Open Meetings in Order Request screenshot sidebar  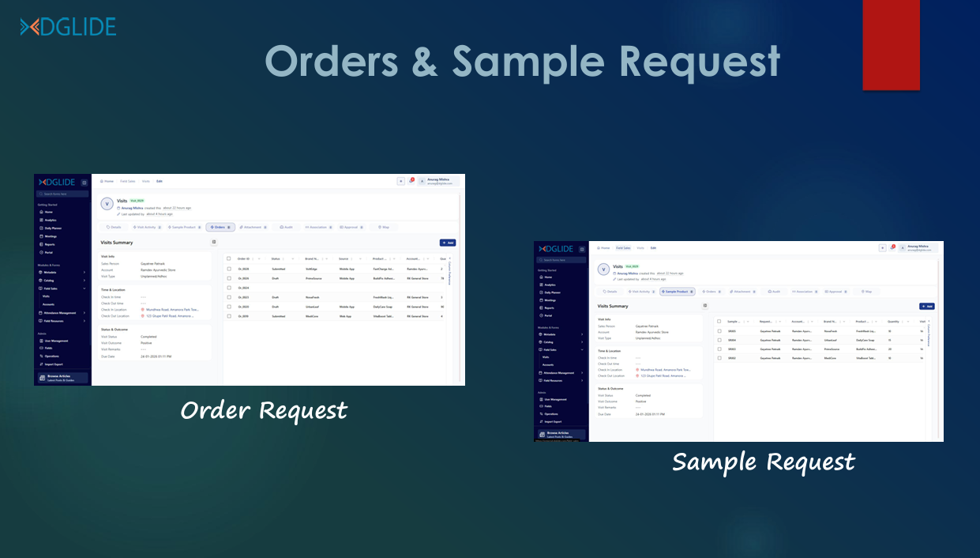[x=50, y=236]
